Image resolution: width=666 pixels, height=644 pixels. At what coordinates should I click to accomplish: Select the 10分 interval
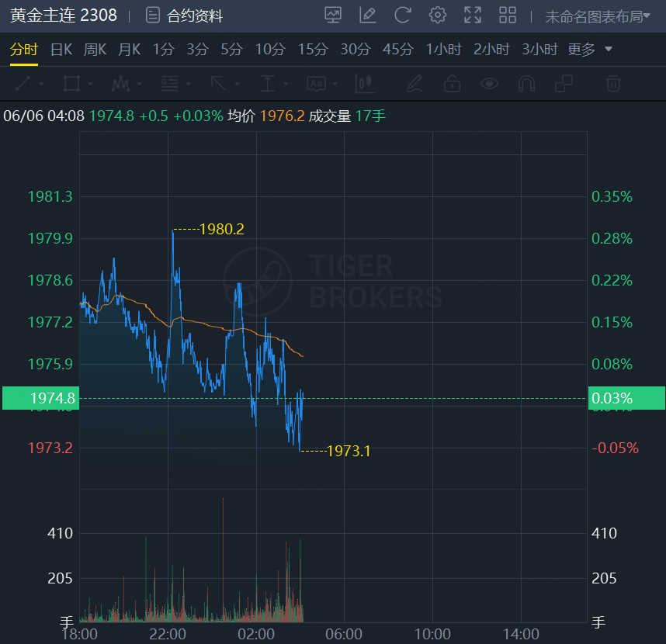coord(270,49)
